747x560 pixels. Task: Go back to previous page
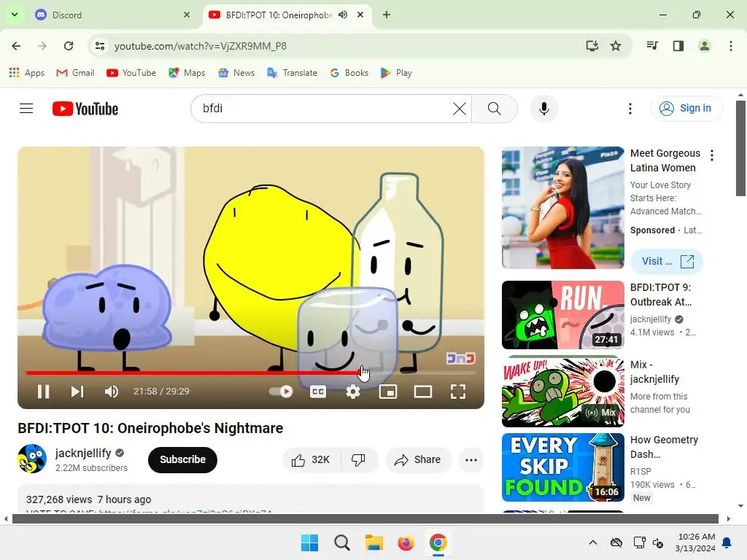(16, 46)
